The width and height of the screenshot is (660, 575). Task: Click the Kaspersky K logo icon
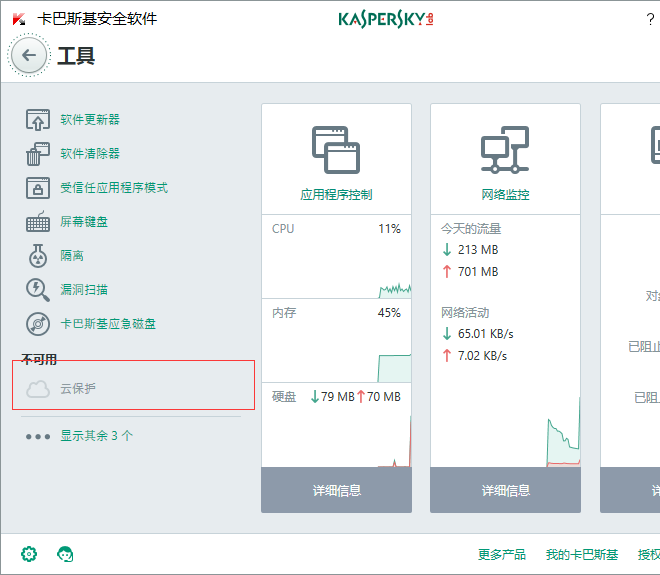click(x=19, y=19)
